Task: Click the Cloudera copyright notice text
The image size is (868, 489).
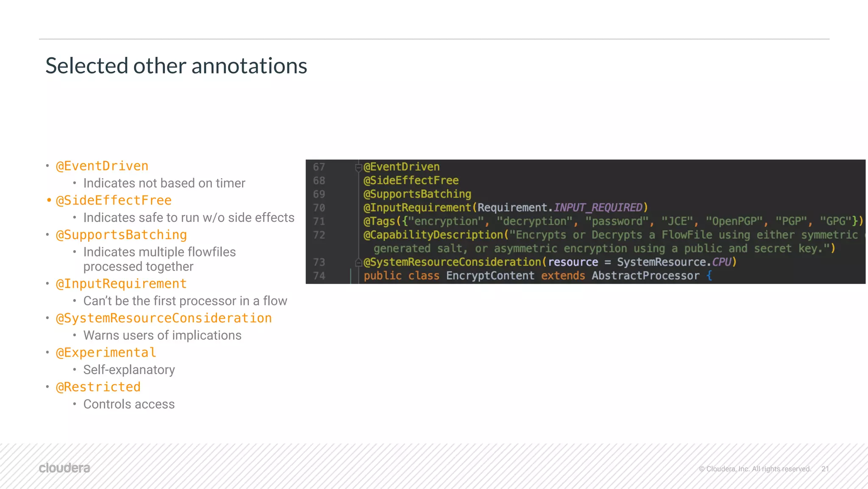Action: tap(755, 469)
